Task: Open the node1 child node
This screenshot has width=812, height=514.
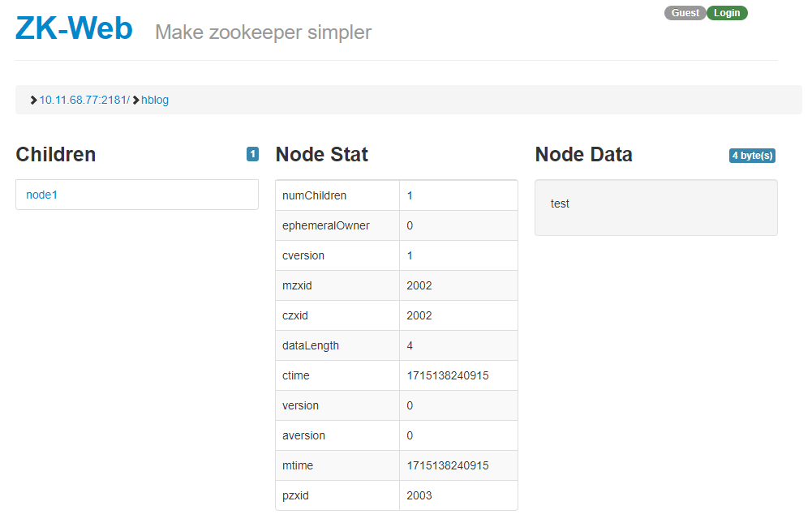Action: coord(42,195)
